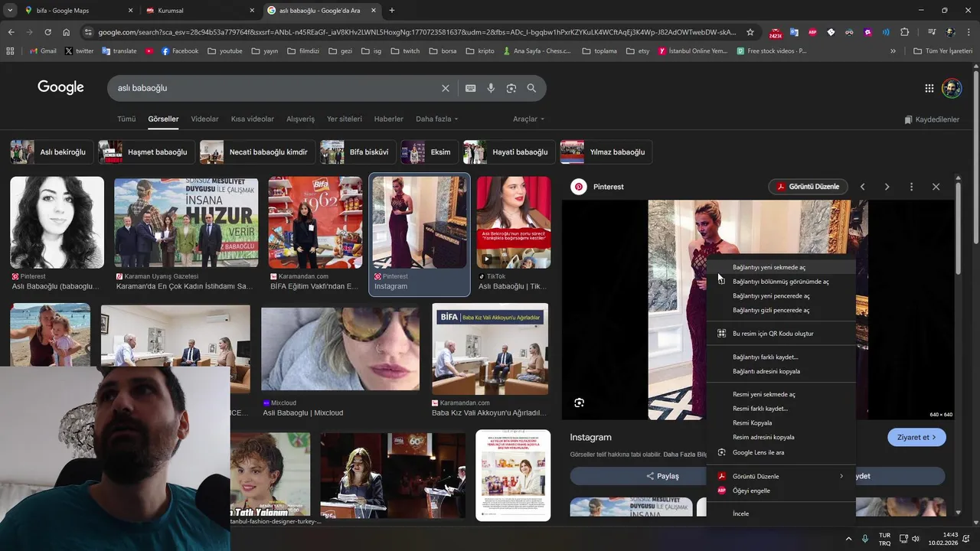Show hidden system tray icons

pos(848,539)
